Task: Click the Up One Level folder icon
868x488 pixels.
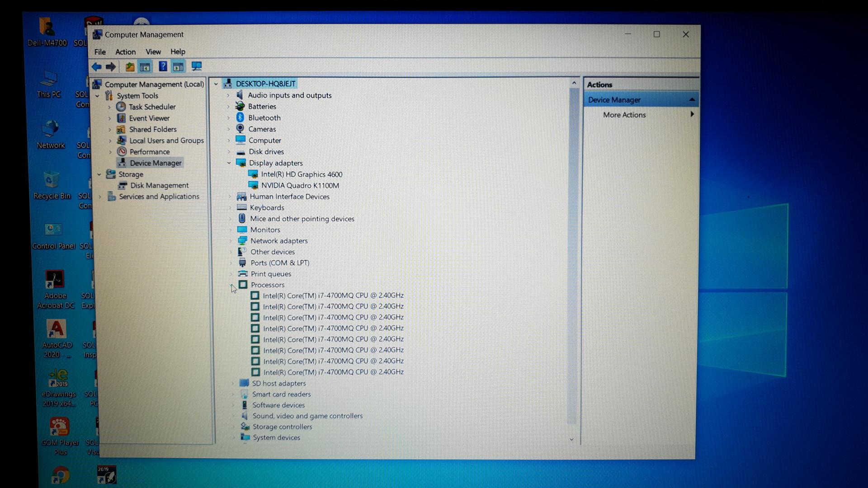Action: coord(130,67)
